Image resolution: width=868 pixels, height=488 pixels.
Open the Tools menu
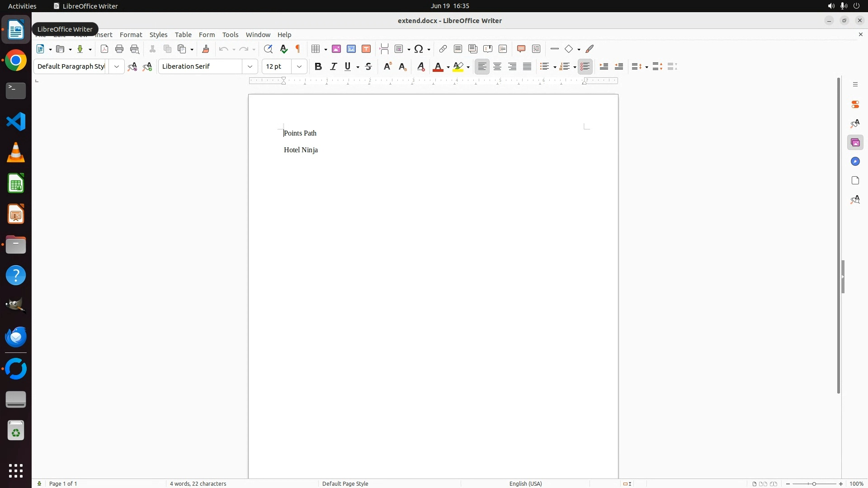230,35
